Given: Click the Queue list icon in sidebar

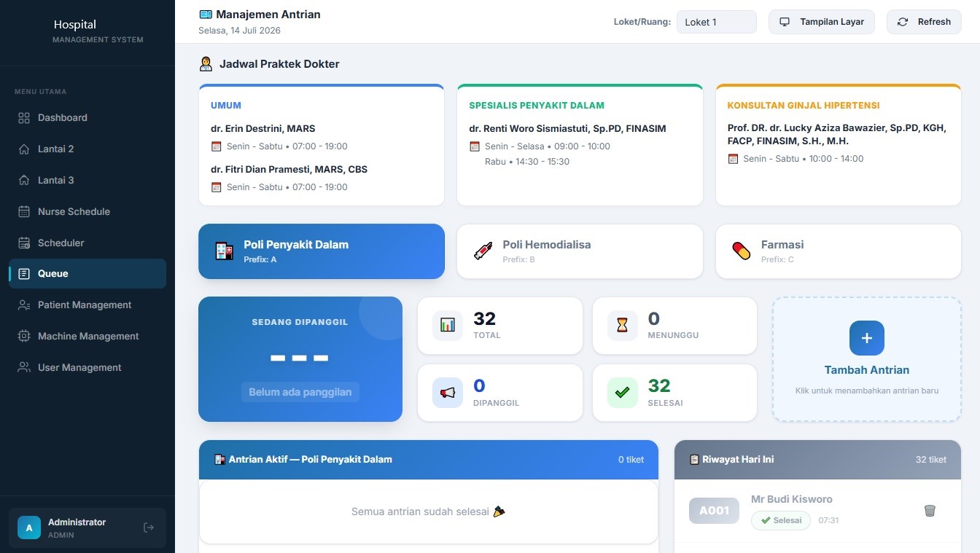Looking at the screenshot, I should coord(24,274).
